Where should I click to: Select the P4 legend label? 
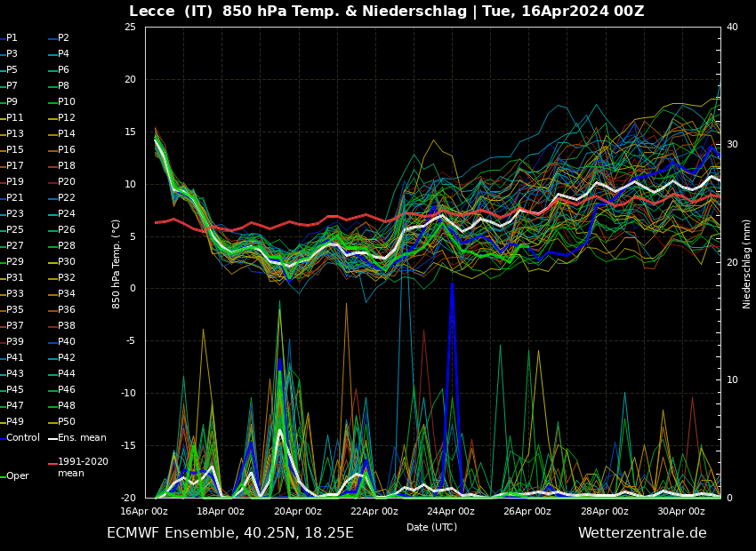(x=59, y=53)
